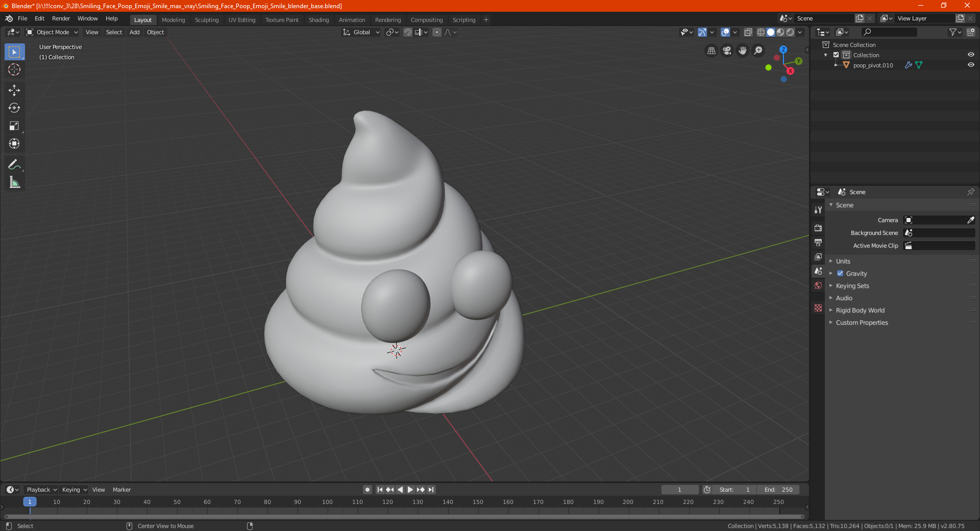Open the World properties tab
Viewport: 980px width, 531px height.
pos(818,285)
